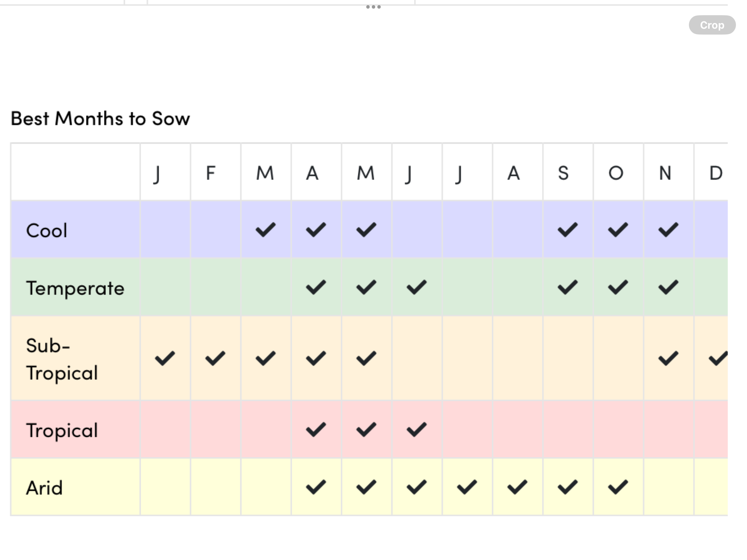Viewport: 747px width, 560px height.
Task: Select the Cool climate row label
Action: click(47, 231)
